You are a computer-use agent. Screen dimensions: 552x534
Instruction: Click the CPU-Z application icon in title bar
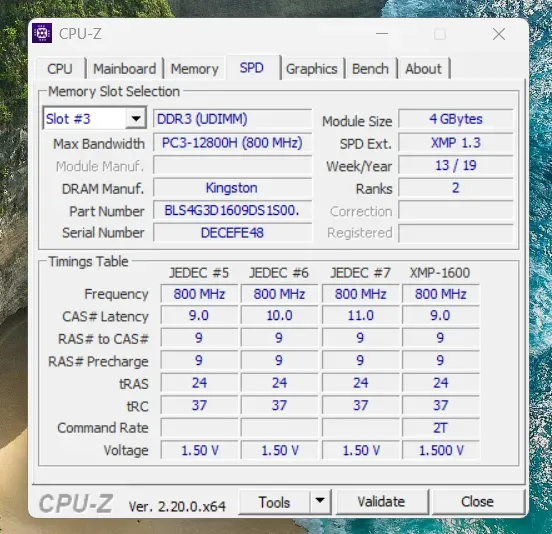click(x=42, y=33)
